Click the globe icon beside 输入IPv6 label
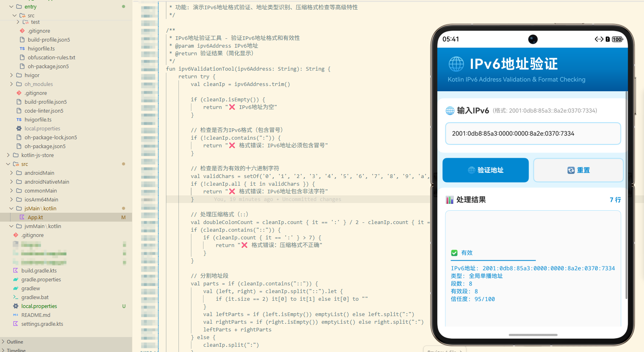 pyautogui.click(x=450, y=111)
